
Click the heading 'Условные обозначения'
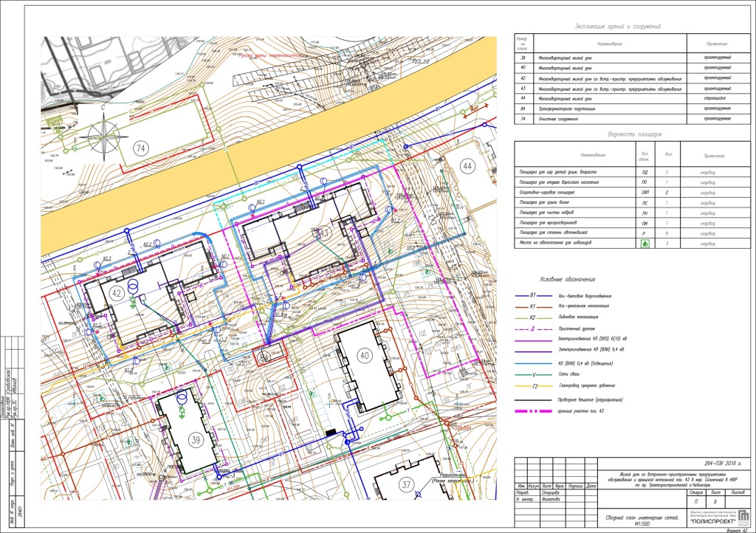(567, 280)
